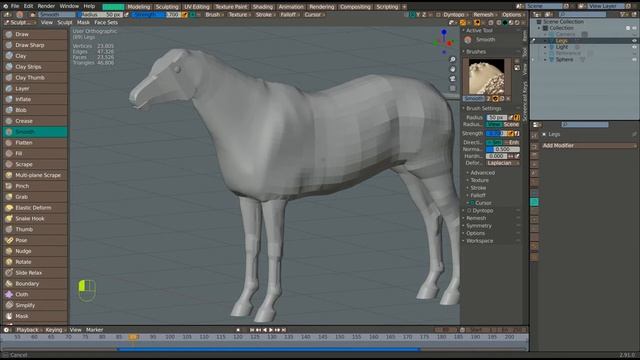Screen dimensions: 640x360
Task: Select the Inflate brush
Action: 35,99
